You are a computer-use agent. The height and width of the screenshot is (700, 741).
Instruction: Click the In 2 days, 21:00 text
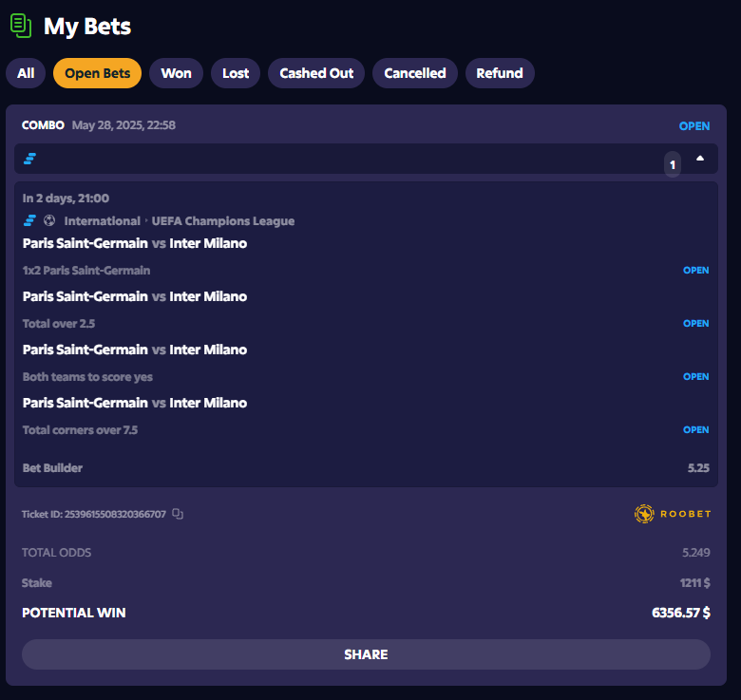pyautogui.click(x=66, y=199)
